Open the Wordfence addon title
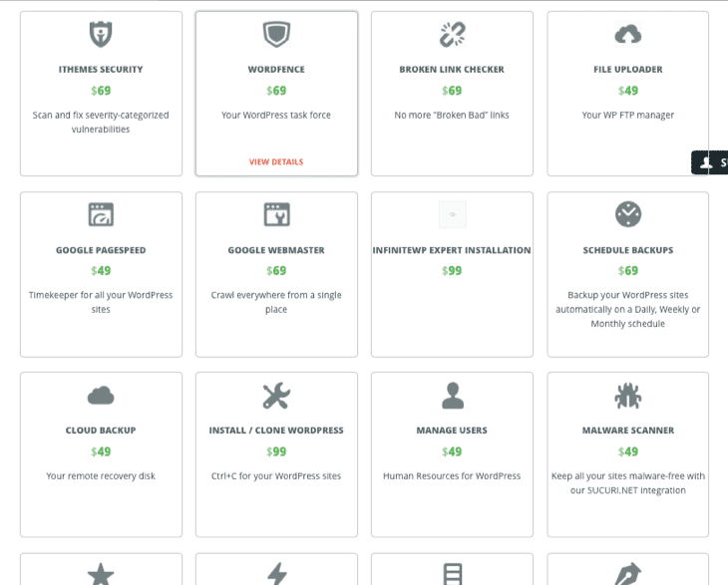The height and width of the screenshot is (585, 728). pyautogui.click(x=276, y=69)
